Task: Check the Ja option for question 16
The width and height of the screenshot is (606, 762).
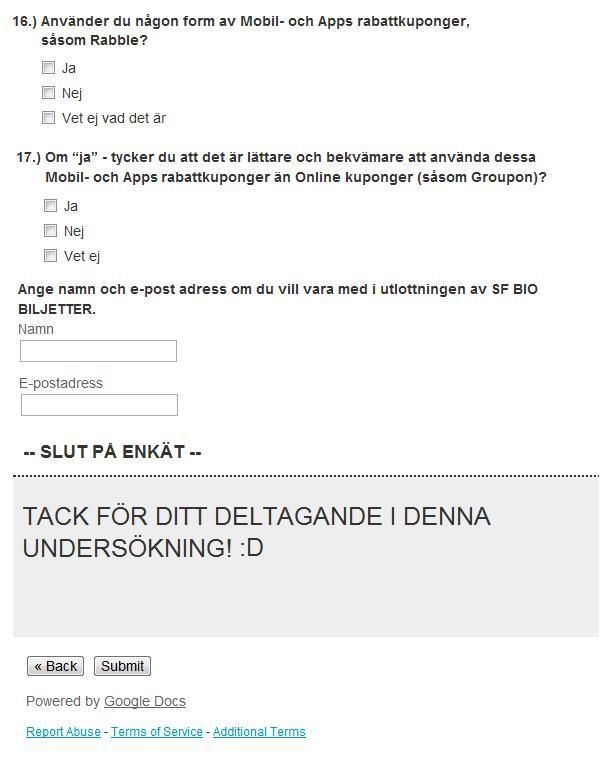Action: pos(49,68)
